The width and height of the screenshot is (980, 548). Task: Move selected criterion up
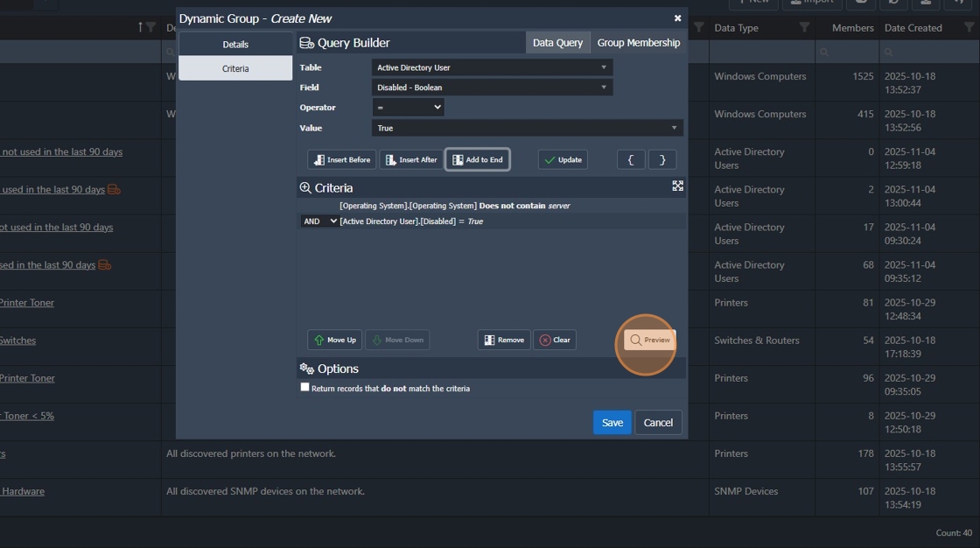(334, 340)
